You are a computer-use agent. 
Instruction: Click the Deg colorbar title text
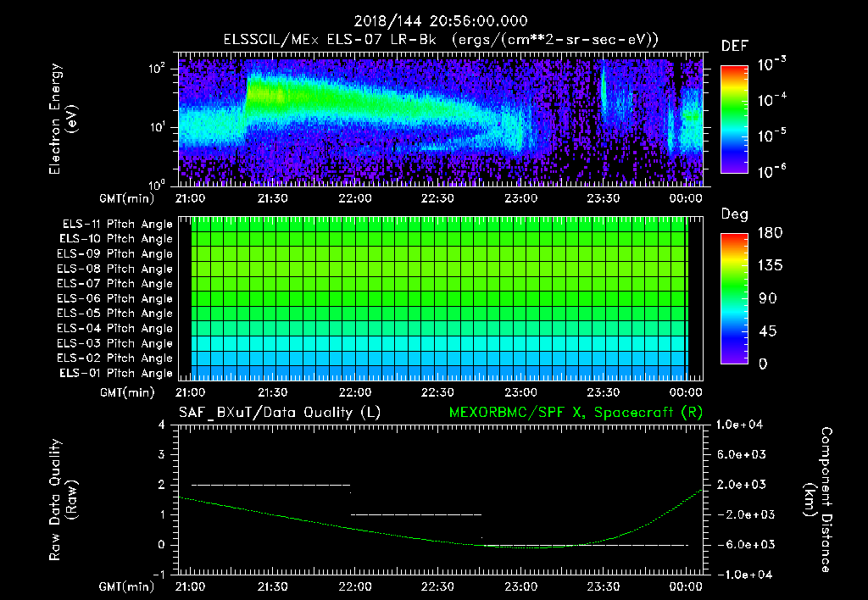(735, 214)
